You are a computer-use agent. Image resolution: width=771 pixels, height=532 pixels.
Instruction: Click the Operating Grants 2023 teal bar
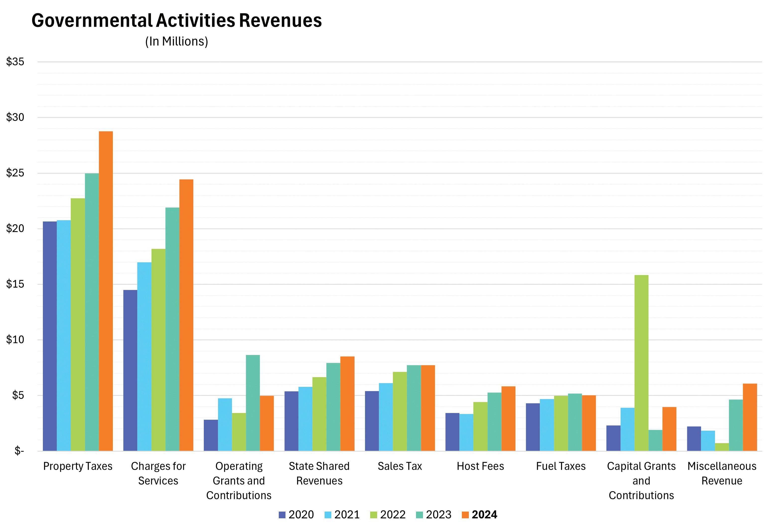point(253,403)
